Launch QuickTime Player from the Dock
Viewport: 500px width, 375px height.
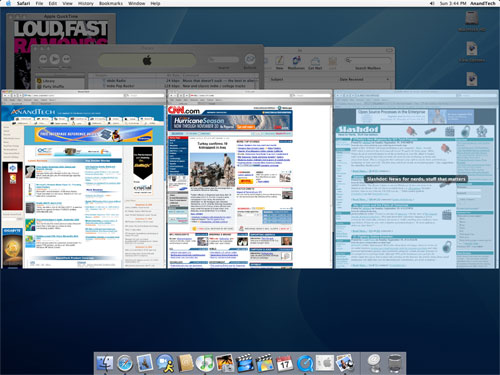point(305,363)
